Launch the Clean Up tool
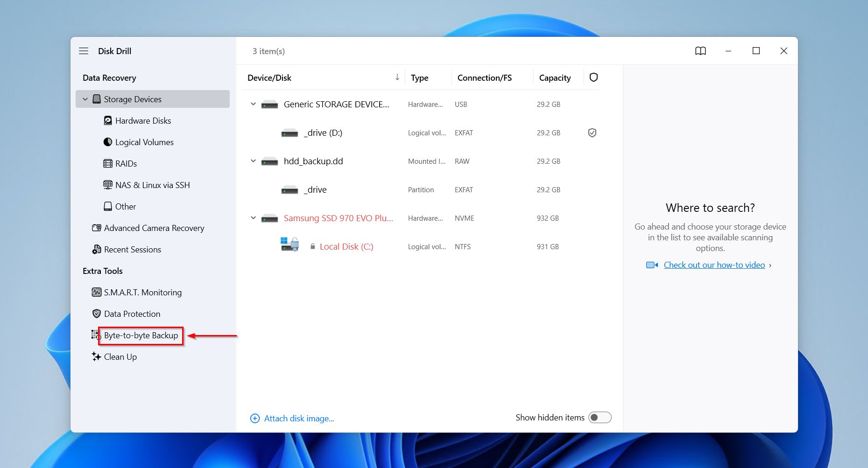 120,356
